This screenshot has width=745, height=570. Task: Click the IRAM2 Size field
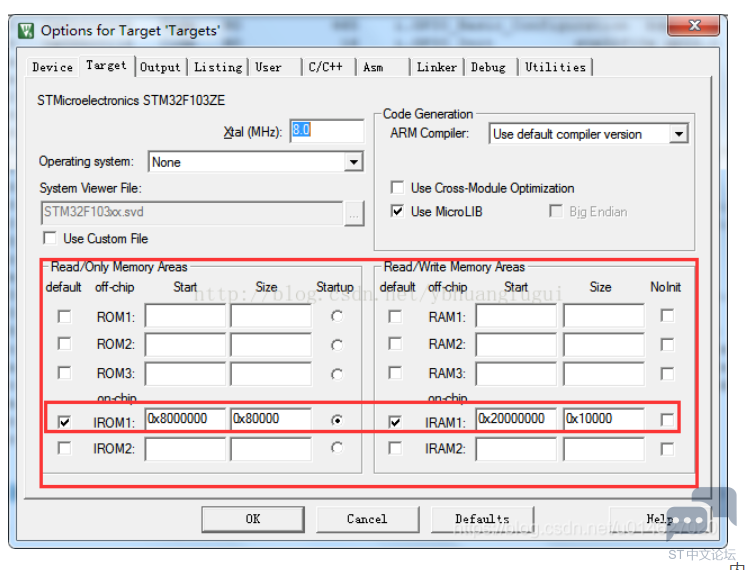coord(604,449)
